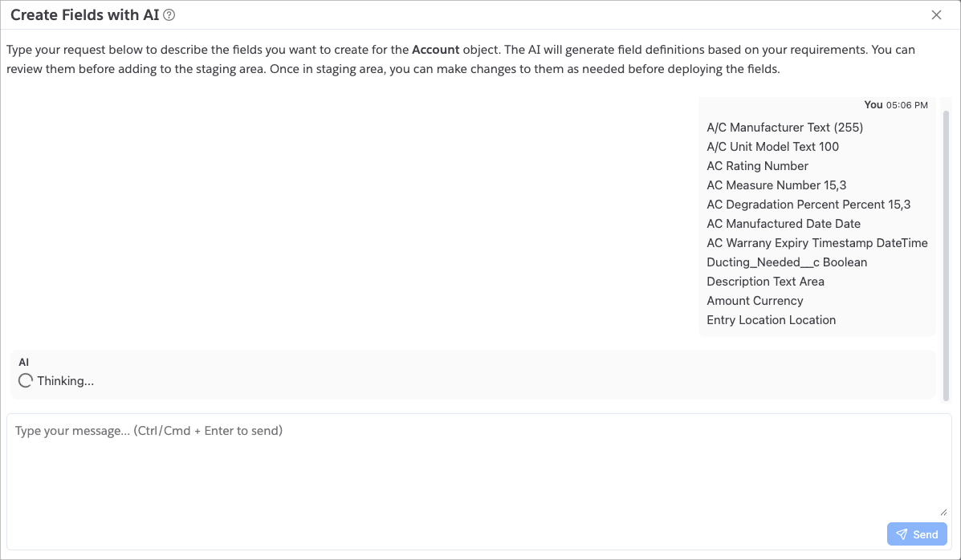Image resolution: width=961 pixels, height=560 pixels.
Task: Click the 'AC Manufactured Date Date' line
Action: point(784,224)
